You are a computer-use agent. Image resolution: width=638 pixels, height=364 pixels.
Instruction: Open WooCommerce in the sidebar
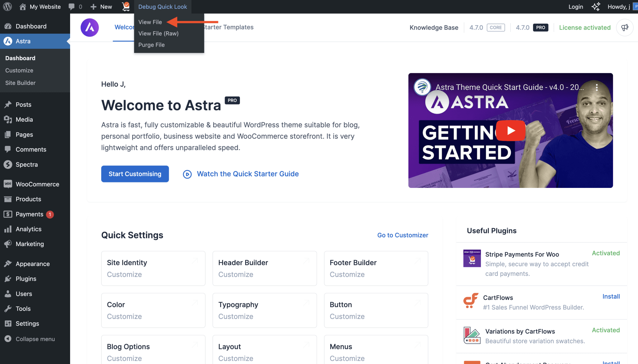pos(37,184)
